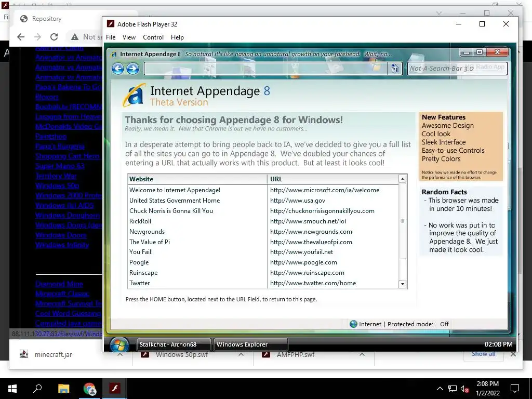Open the Vista Start orb inside Flash
The width and height of the screenshot is (532, 399).
pos(119,344)
